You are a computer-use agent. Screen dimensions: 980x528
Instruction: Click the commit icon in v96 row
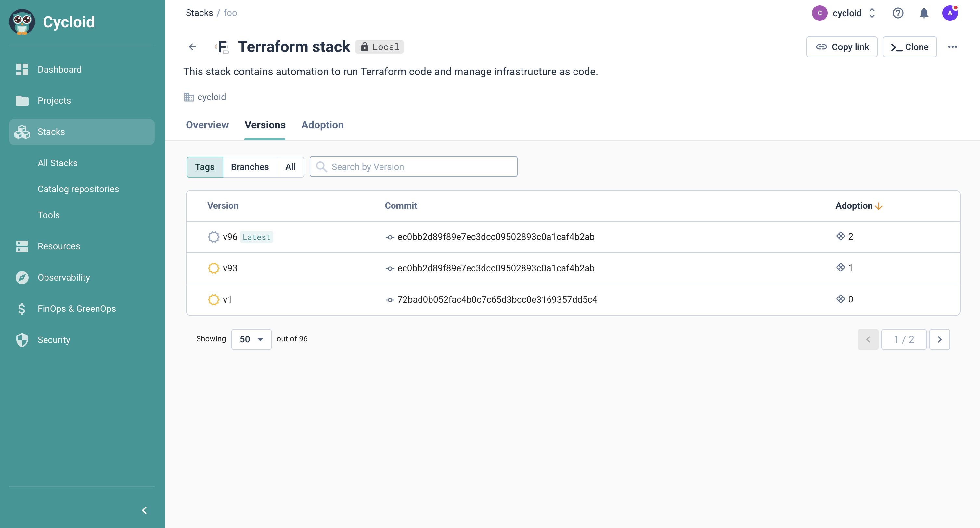[390, 237]
